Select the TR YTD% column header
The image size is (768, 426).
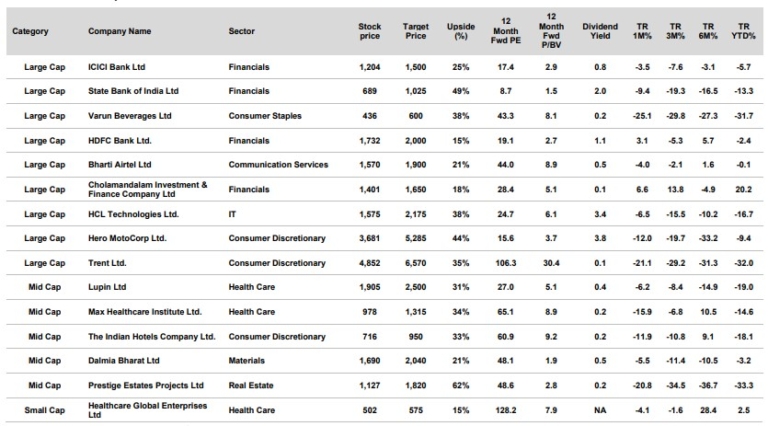click(x=741, y=31)
